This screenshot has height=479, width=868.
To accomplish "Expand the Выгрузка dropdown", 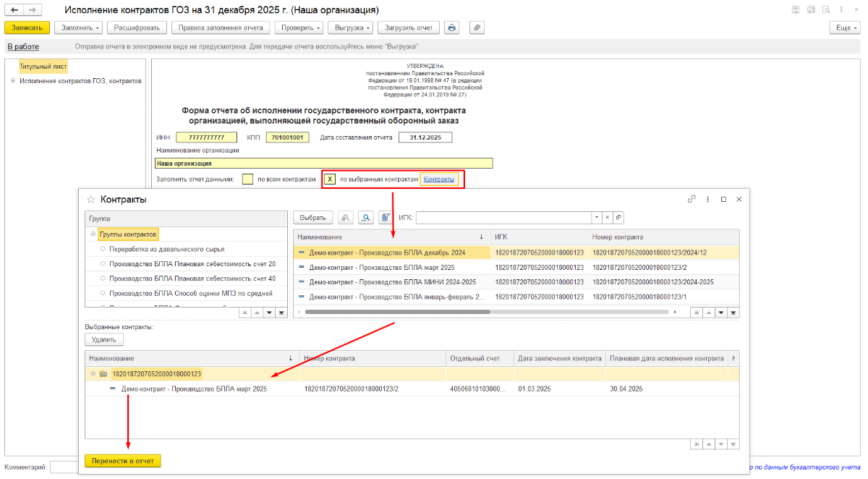I will (351, 27).
